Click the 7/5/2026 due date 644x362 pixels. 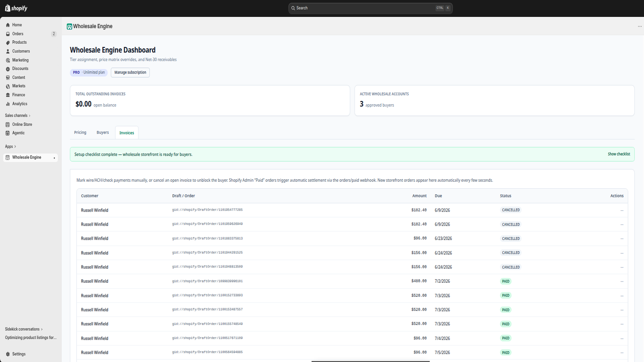pyautogui.click(x=442, y=352)
